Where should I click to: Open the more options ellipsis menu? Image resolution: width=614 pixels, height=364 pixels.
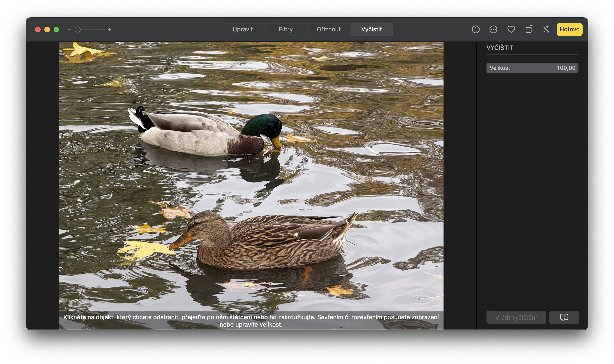coord(493,29)
